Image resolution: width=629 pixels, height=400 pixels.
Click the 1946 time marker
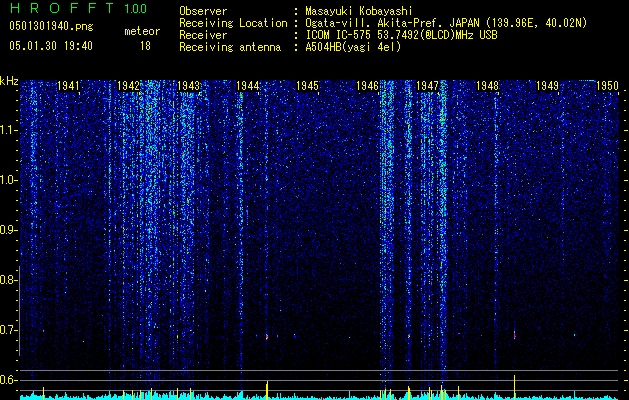(367, 85)
